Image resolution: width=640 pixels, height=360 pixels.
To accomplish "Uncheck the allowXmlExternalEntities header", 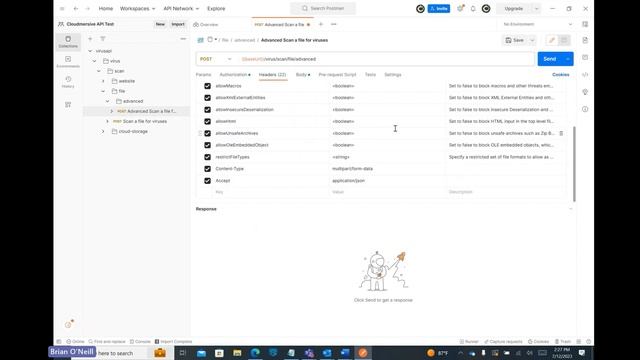I will click(207, 98).
